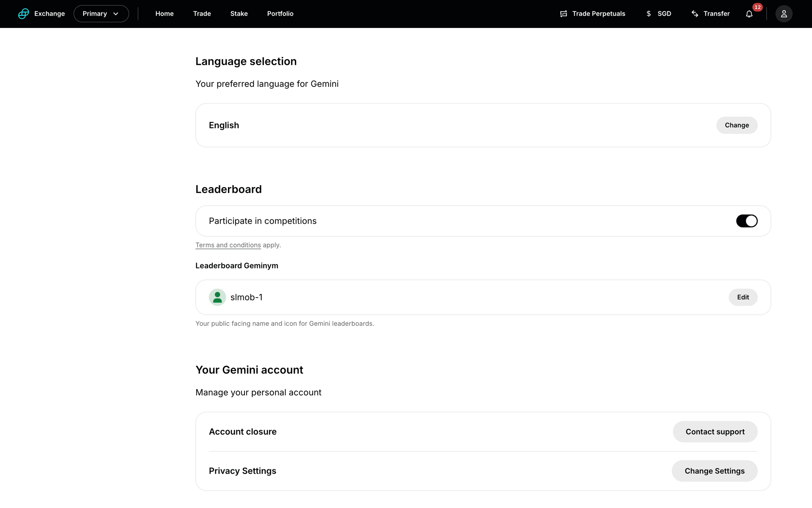The image size is (812, 508).
Task: Click the Your Gemini account heading
Action: [x=249, y=370]
